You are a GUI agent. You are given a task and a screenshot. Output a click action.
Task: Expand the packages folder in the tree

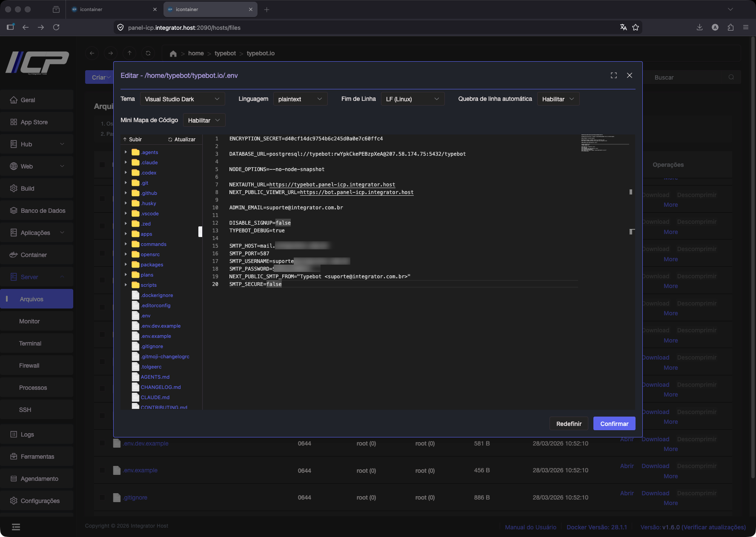pos(126,265)
